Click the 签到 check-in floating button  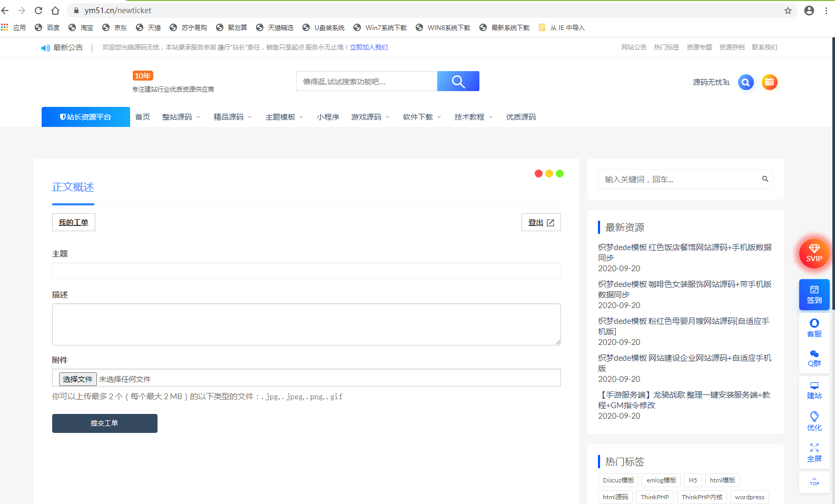point(814,294)
